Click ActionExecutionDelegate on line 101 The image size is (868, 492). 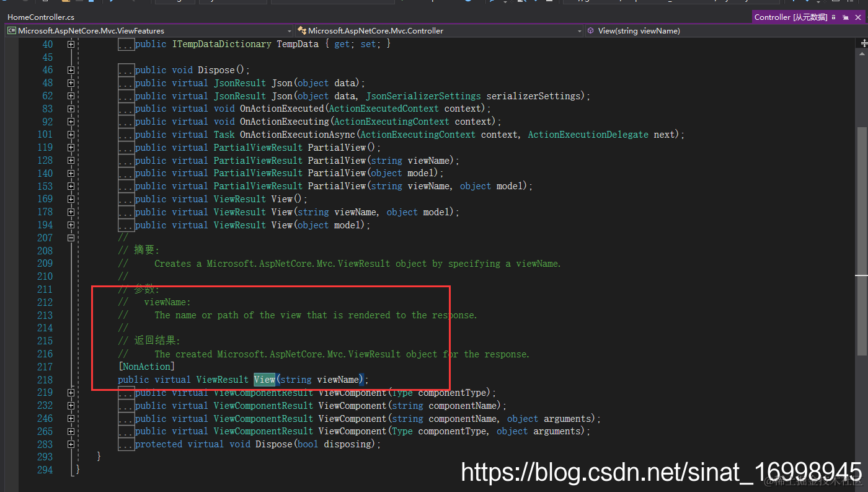coord(588,135)
